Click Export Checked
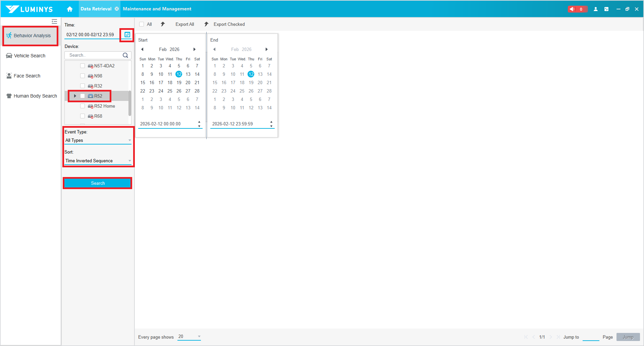Screen dimensions: 644x346 point(229,24)
